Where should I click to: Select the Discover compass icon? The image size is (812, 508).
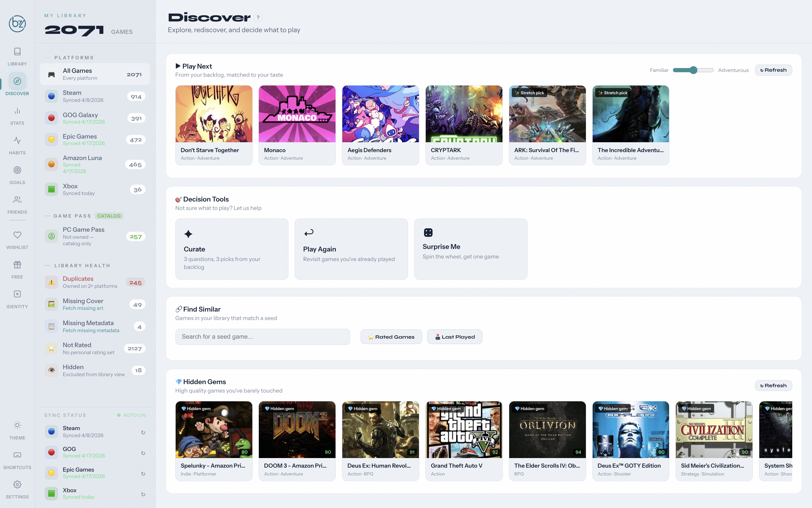(17, 81)
